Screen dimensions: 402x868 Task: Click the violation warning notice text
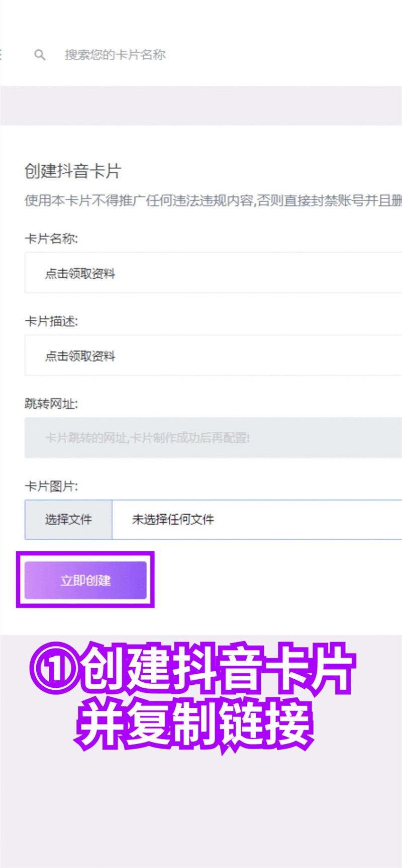213,201
